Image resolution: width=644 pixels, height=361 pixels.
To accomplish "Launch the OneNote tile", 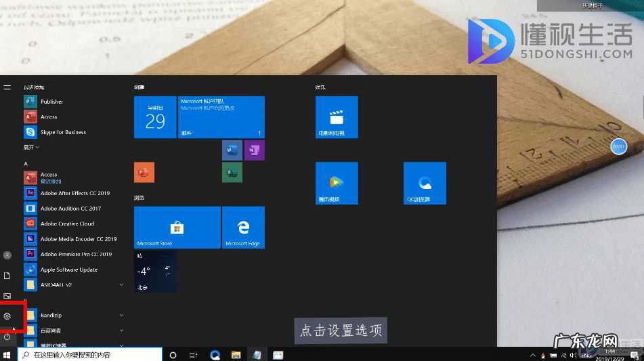I will coord(254,150).
